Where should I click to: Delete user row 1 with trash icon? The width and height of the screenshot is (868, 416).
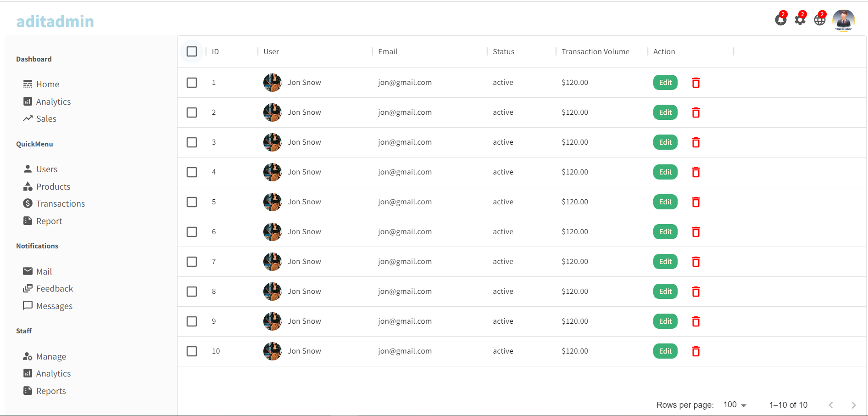[696, 83]
